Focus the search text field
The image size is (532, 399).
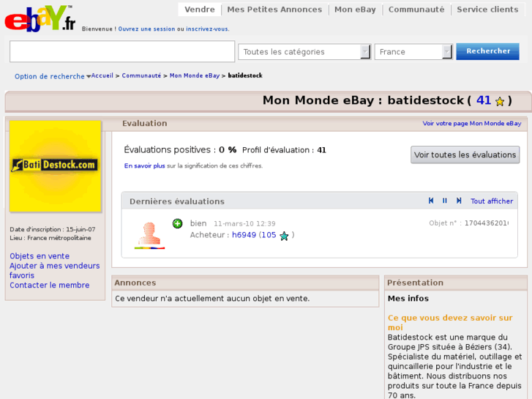pos(122,51)
